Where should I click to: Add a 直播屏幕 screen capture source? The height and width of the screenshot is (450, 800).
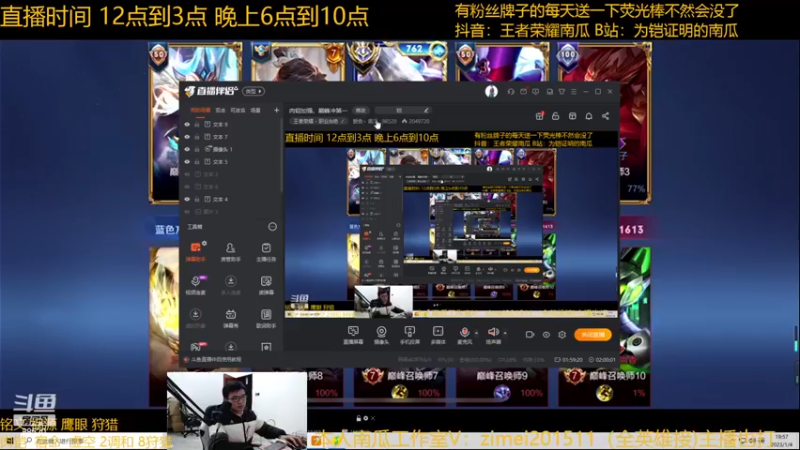coord(353,335)
